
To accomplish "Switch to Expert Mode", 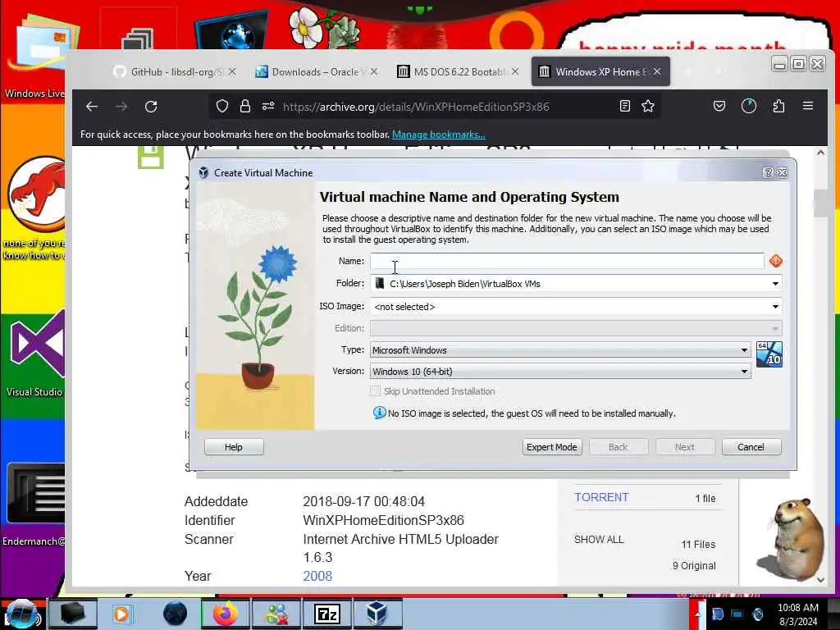I will click(x=552, y=447).
